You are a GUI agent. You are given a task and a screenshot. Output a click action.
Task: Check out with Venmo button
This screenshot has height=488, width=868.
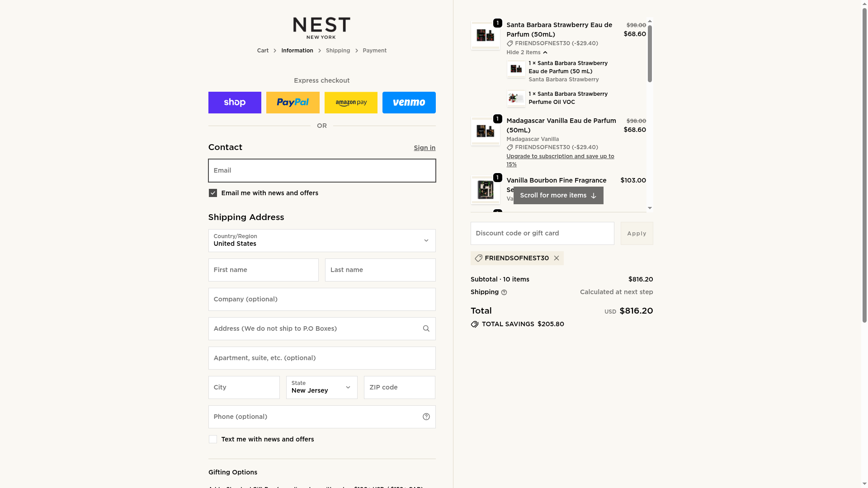click(x=409, y=103)
